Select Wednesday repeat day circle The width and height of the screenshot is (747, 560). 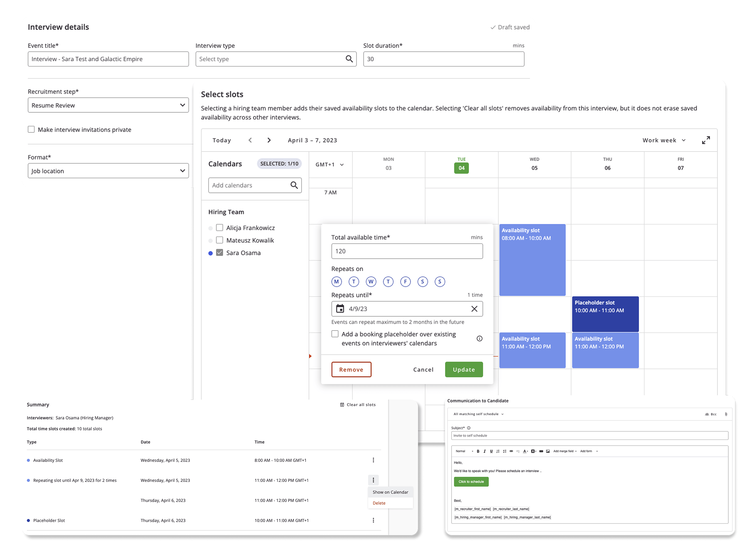(371, 281)
